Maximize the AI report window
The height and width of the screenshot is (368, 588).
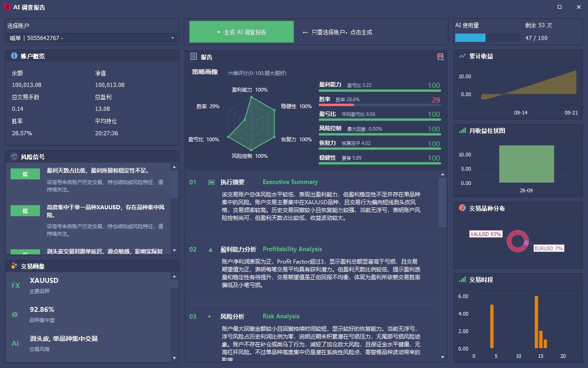(x=559, y=7)
